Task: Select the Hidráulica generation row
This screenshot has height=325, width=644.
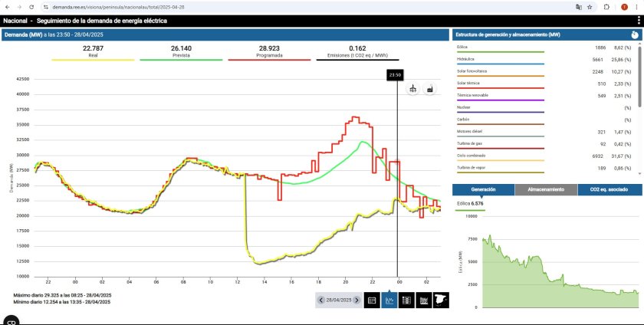Action: pos(544,61)
